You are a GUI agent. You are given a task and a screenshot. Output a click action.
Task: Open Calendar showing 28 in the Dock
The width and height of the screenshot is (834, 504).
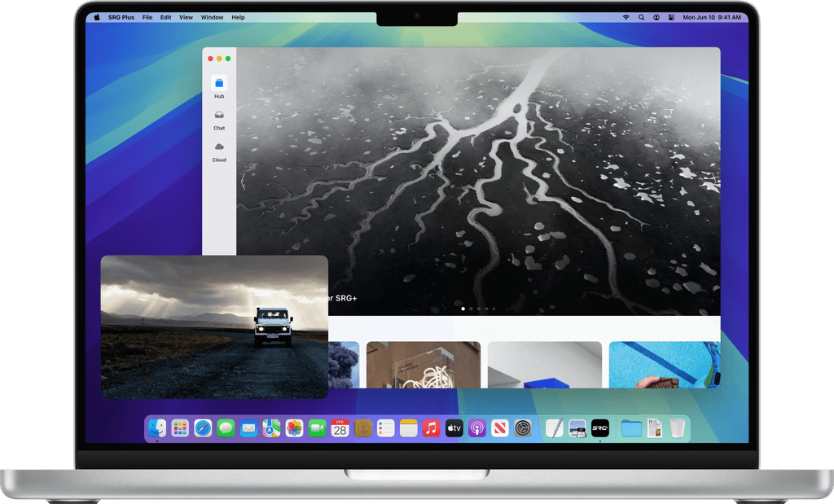[x=340, y=428]
